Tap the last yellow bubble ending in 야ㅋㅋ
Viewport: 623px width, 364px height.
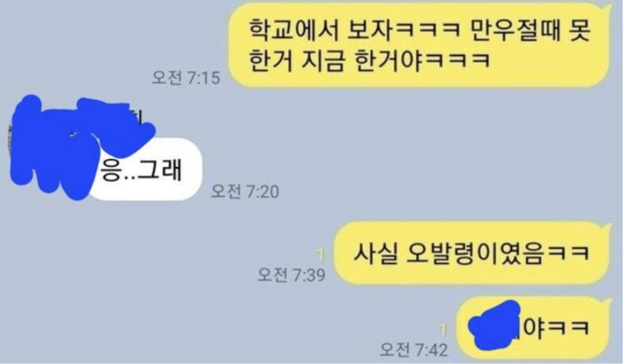point(534,329)
